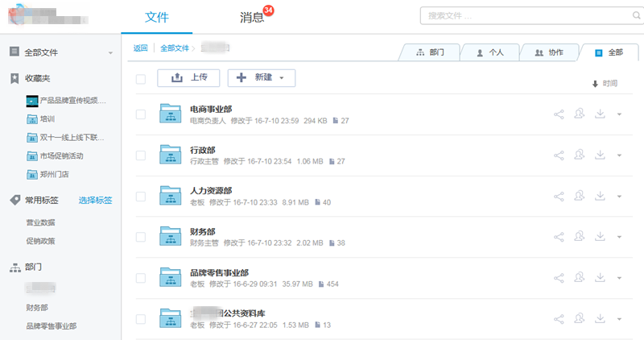Click share icon for 品牌零售事业部 row
This screenshot has height=340, width=644.
[559, 278]
